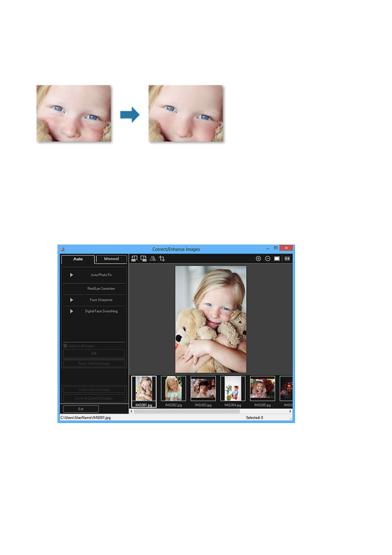Viewport: 392px width, 555px height.
Task: Click the OK button
Action: pyautogui.click(x=94, y=354)
